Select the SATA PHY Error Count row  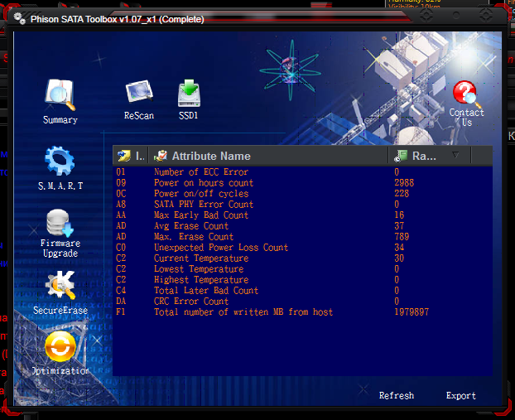[302, 205]
